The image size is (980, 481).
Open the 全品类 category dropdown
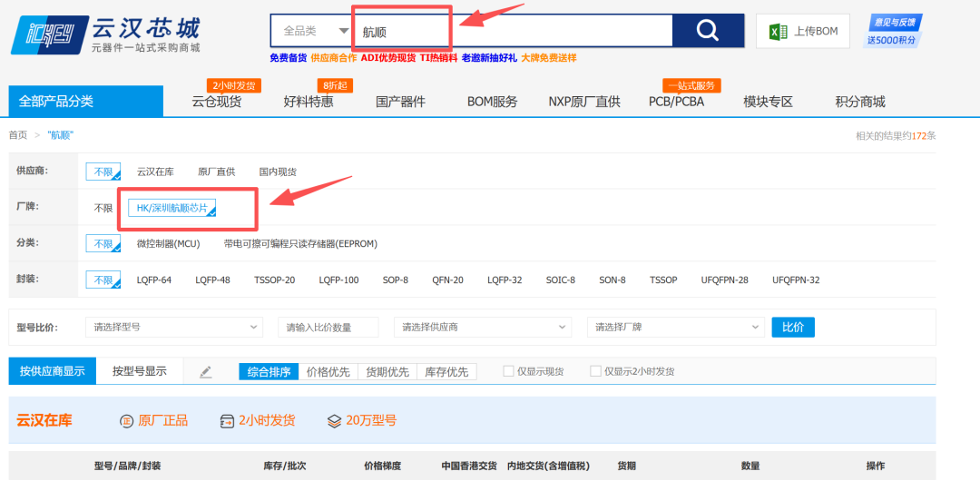314,31
